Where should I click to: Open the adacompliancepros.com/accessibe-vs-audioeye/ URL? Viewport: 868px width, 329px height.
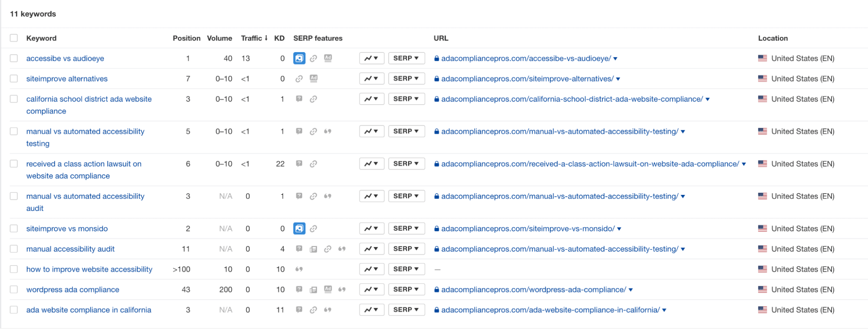(526, 58)
